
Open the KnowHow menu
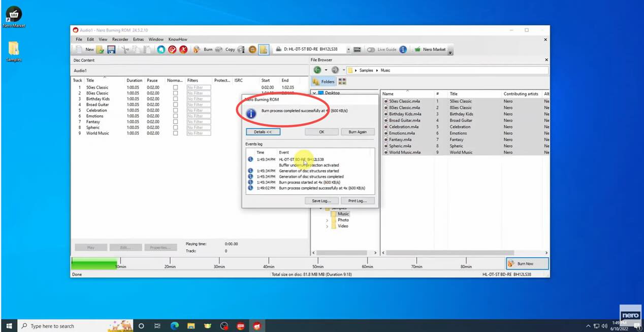[x=178, y=39]
